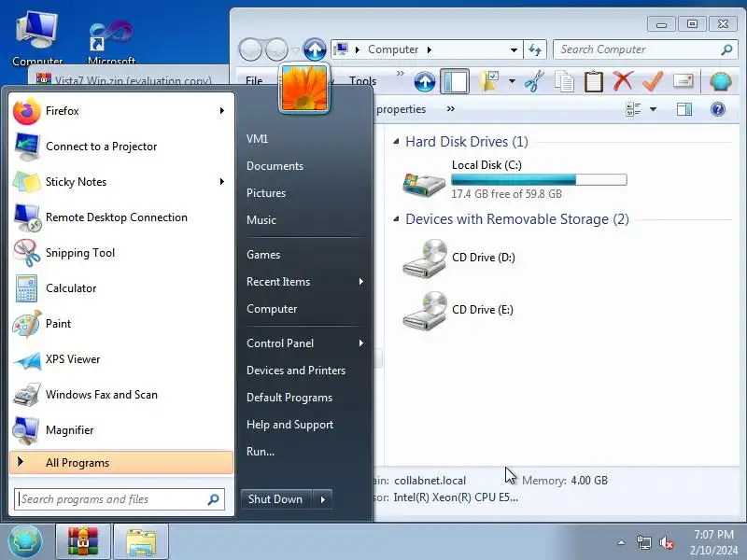Click the red X Delete toolbar icon
747x560 pixels.
coord(623,81)
